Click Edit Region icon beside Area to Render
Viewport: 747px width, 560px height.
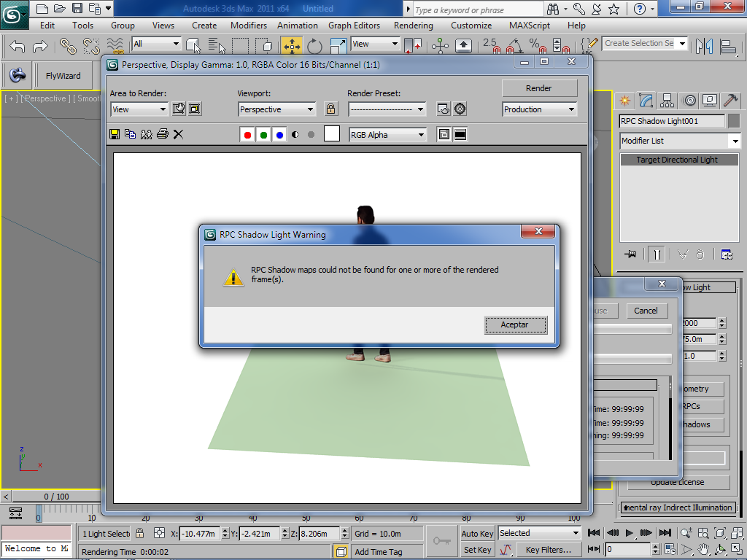click(179, 109)
